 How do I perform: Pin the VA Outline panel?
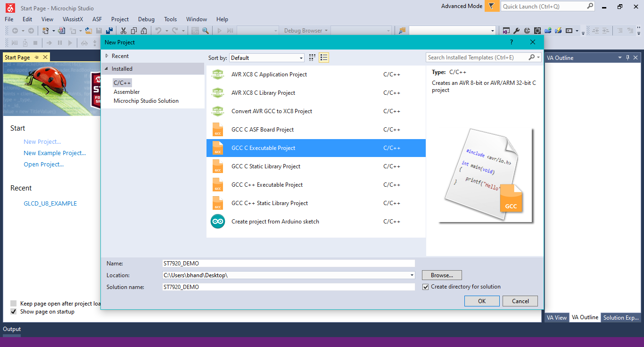[627, 58]
